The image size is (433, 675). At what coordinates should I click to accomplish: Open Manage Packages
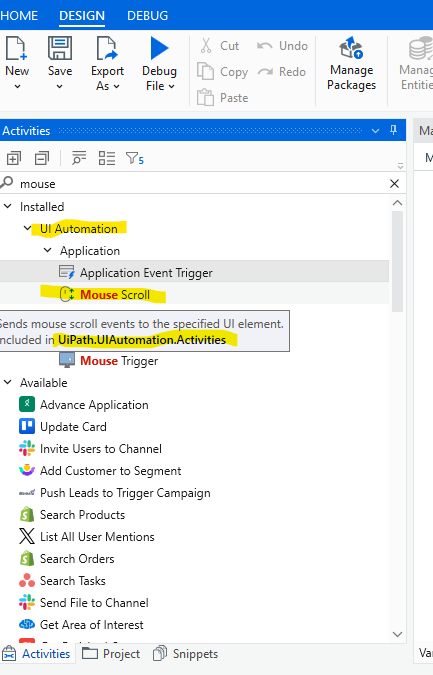click(351, 64)
